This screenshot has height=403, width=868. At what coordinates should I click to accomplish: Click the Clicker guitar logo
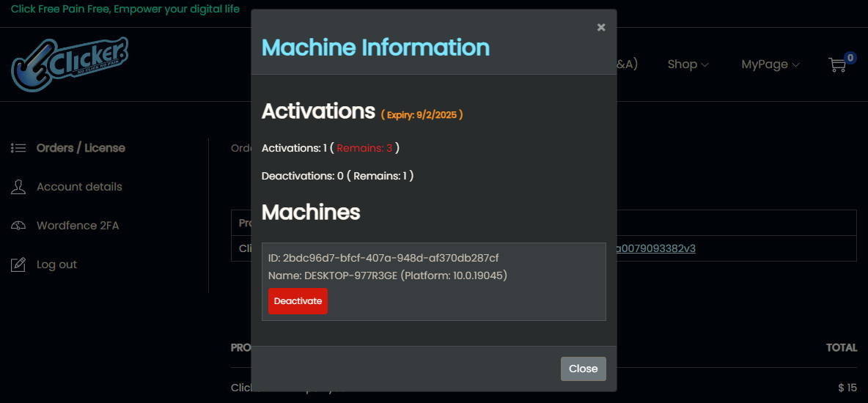tap(70, 64)
